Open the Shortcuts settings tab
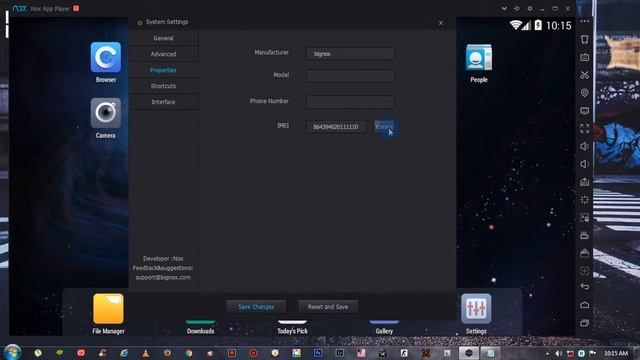640x360 pixels. point(163,86)
